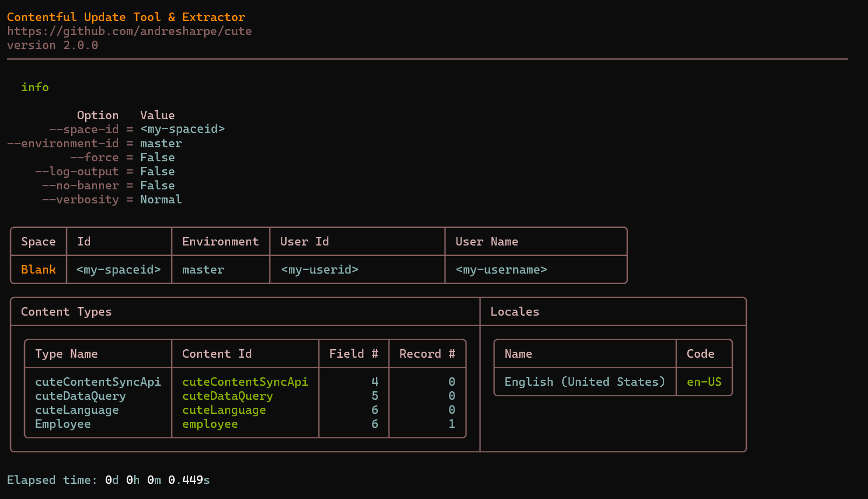This screenshot has height=499, width=868.
Task: Click green 'cuteLanguage' content id
Action: (224, 410)
